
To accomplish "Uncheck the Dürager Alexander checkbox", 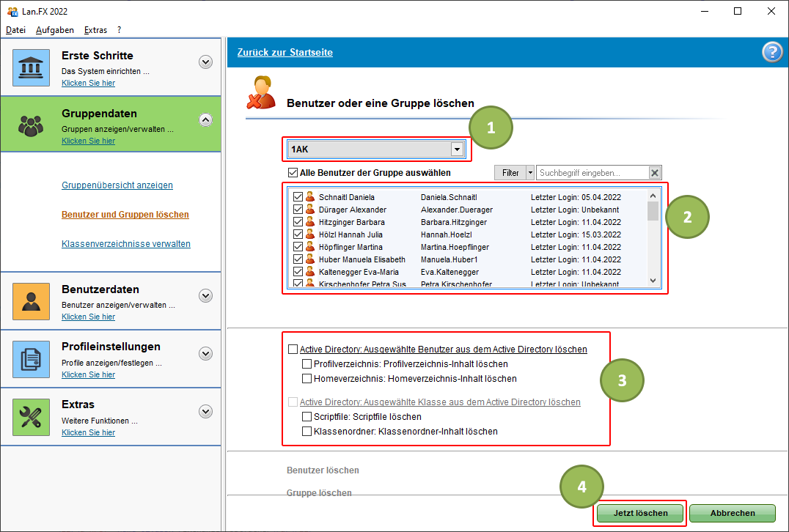I will (x=298, y=209).
